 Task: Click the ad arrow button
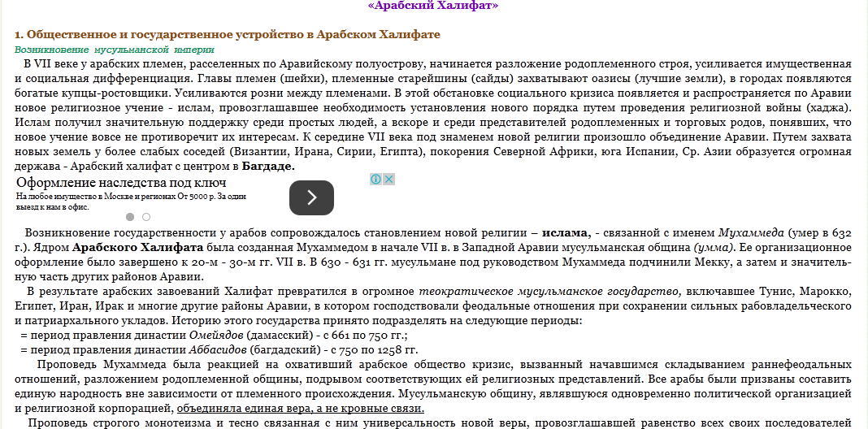point(311,197)
